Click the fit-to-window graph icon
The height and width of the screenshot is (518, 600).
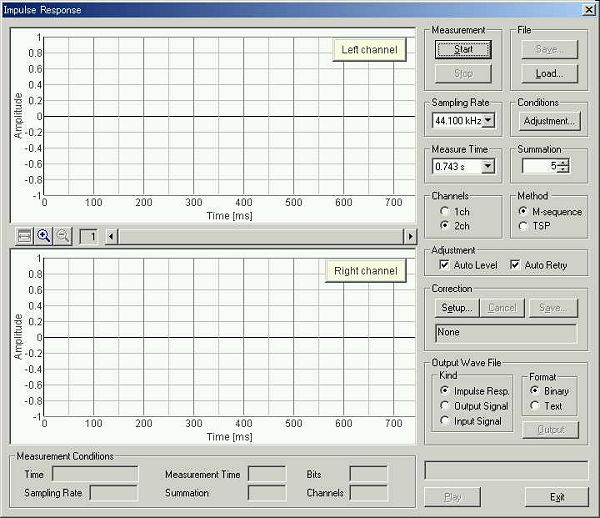(x=24, y=236)
